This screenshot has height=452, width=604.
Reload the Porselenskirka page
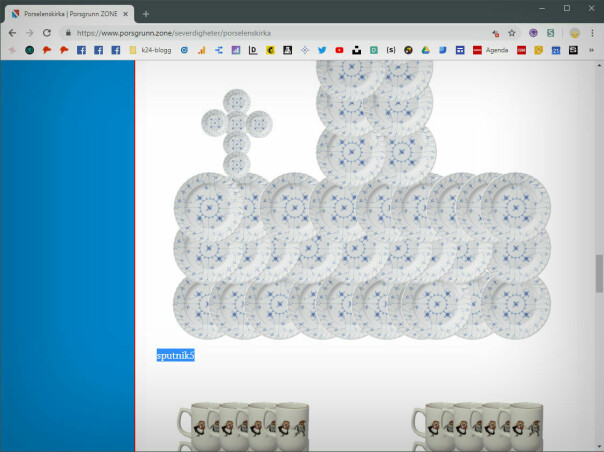pos(47,33)
